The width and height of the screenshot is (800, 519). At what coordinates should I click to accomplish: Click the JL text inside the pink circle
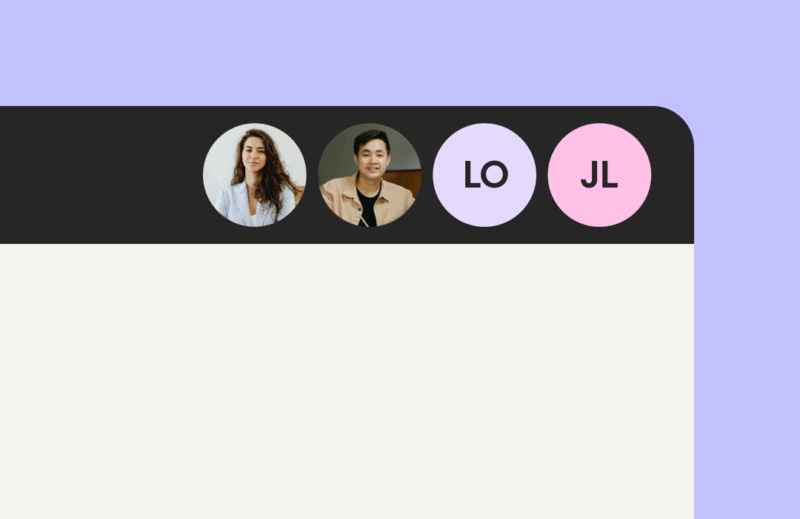tap(599, 175)
